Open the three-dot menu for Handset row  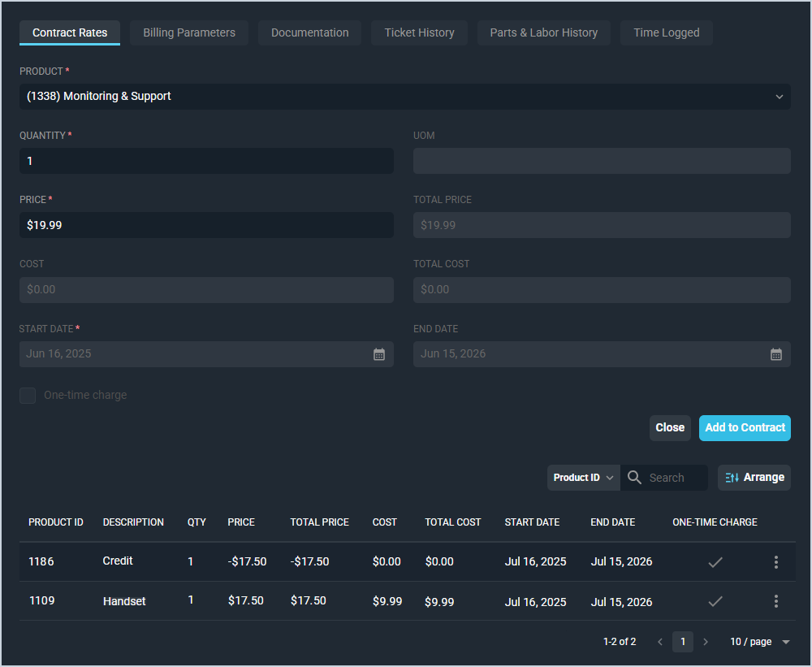tap(775, 601)
